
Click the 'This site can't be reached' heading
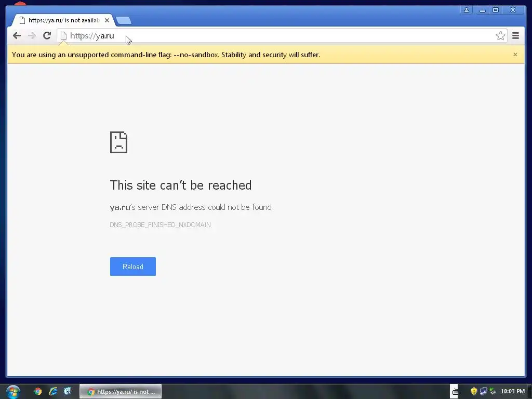[x=180, y=185]
